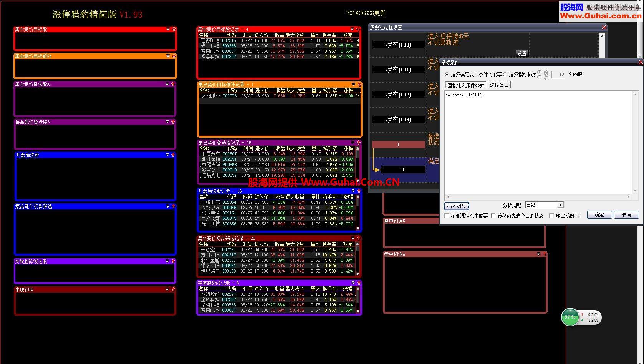The image size is (644, 364).
Task: Switch to the 选择公式 tab
Action: pos(499,85)
